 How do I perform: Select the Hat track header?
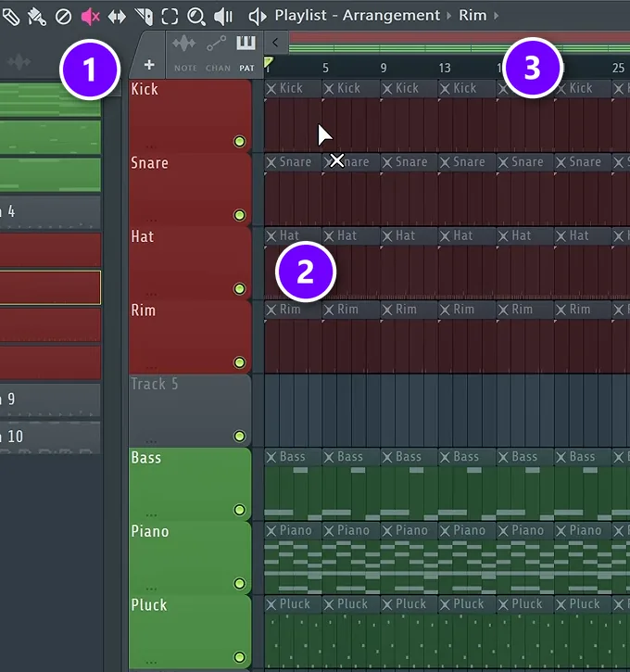tap(190, 263)
